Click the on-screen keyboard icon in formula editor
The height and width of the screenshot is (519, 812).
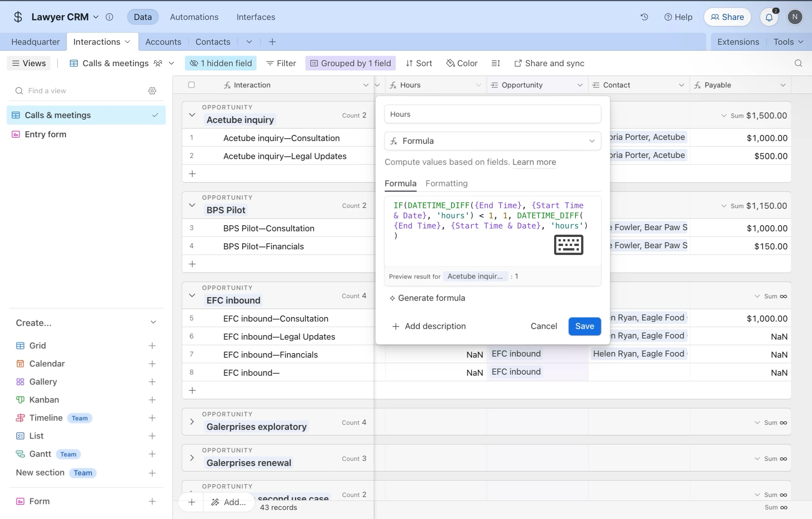568,245
